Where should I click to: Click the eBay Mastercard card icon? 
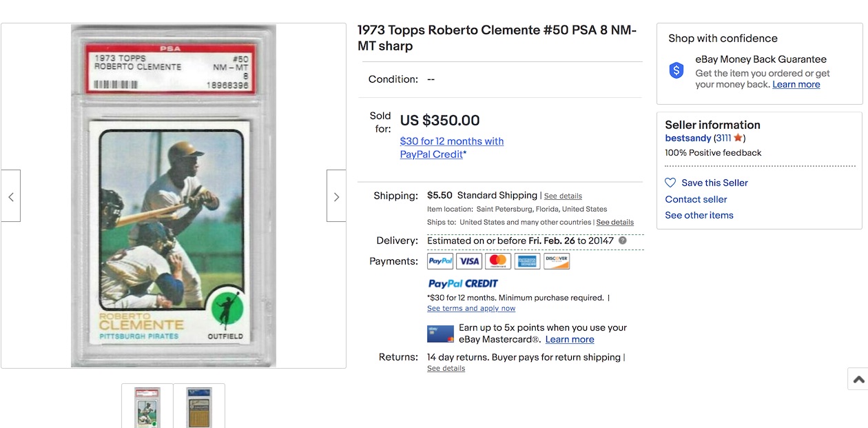click(440, 334)
